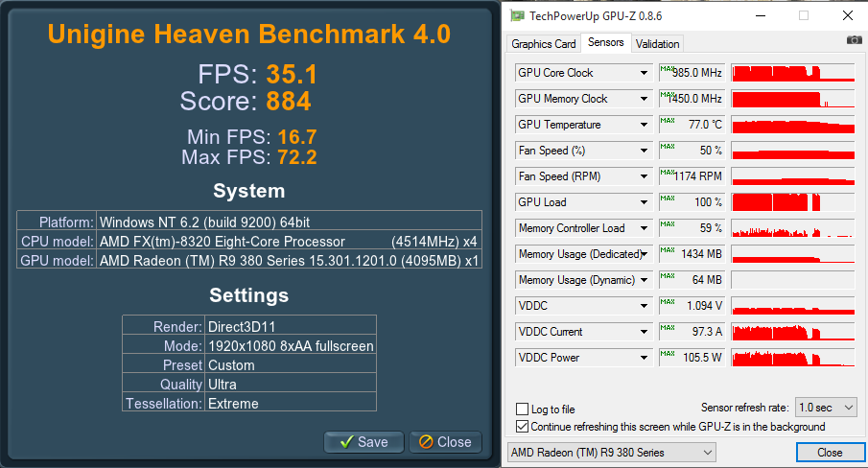Click the GPU Memory Clock graph
Screen dimensions: 868x468
(x=793, y=99)
